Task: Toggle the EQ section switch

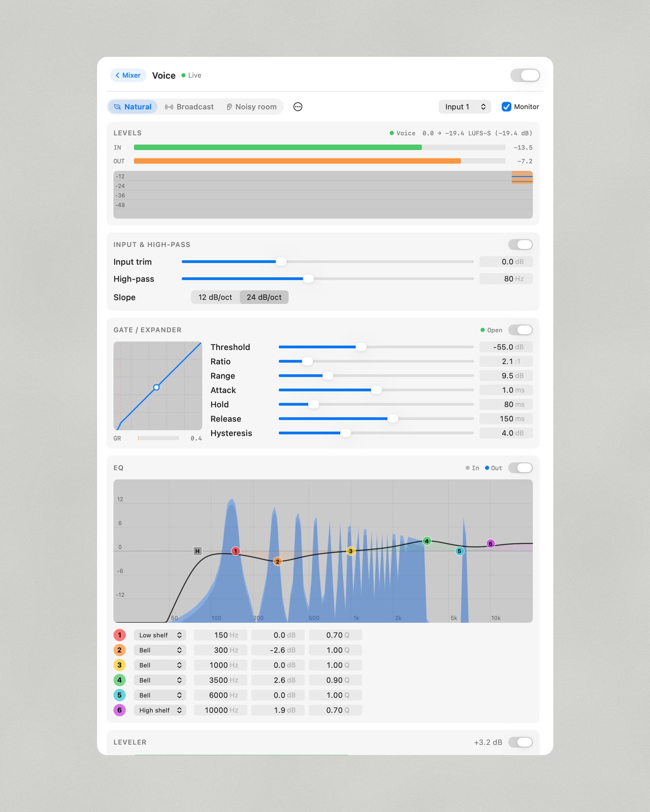Action: pos(520,468)
